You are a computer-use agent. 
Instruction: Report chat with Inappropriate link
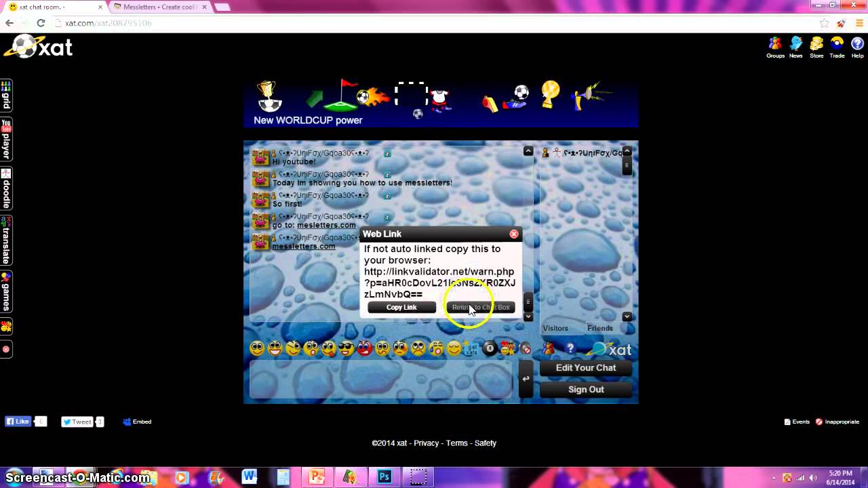[x=837, y=422]
